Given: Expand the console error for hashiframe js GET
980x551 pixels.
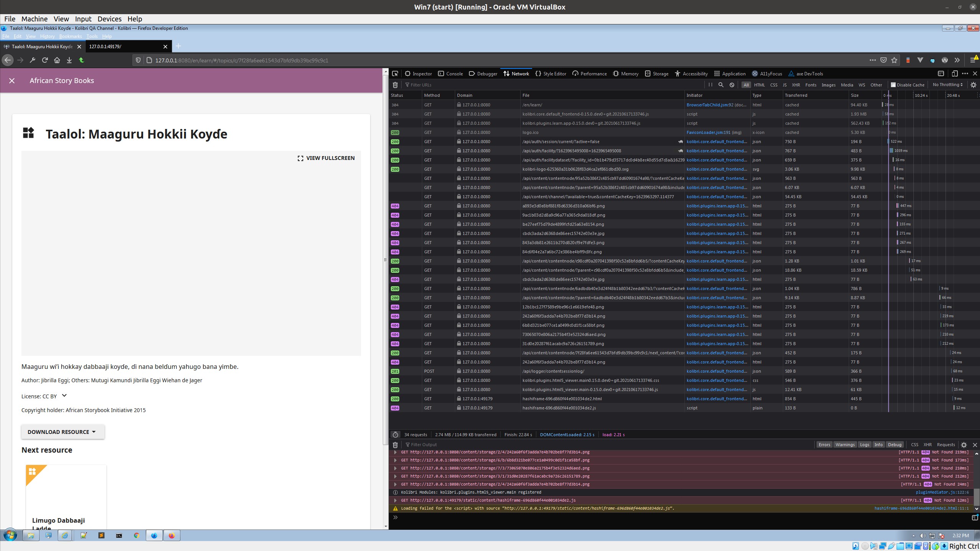Looking at the screenshot, I should tap(395, 500).
